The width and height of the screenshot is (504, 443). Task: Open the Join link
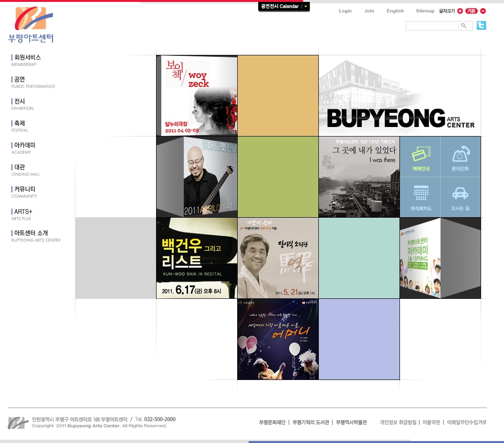pos(369,11)
